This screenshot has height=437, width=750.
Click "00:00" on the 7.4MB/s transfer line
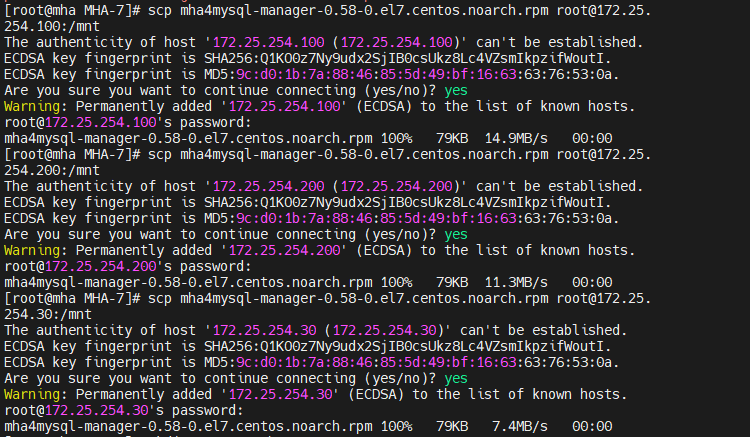(x=592, y=426)
